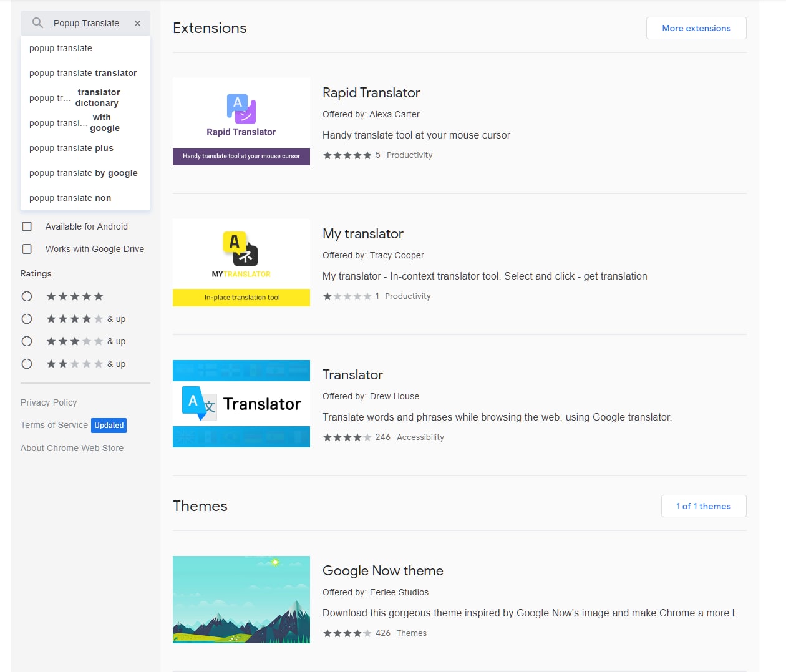Click Translator's star rating with 246 reviews
This screenshot has height=672, width=786.
click(347, 437)
